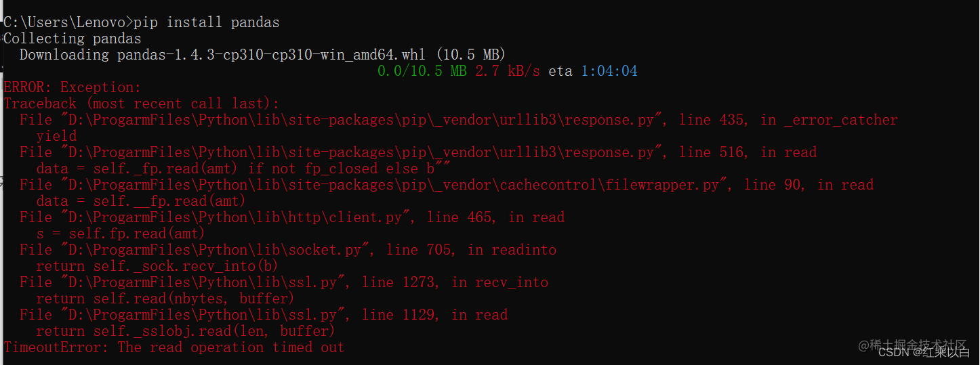The width and height of the screenshot is (980, 365).
Task: Click the 'TimeoutError: The read operation timed out' line
Action: click(x=174, y=347)
